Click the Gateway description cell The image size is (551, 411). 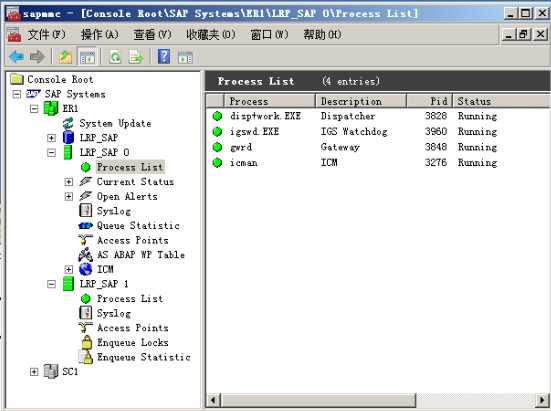[340, 147]
